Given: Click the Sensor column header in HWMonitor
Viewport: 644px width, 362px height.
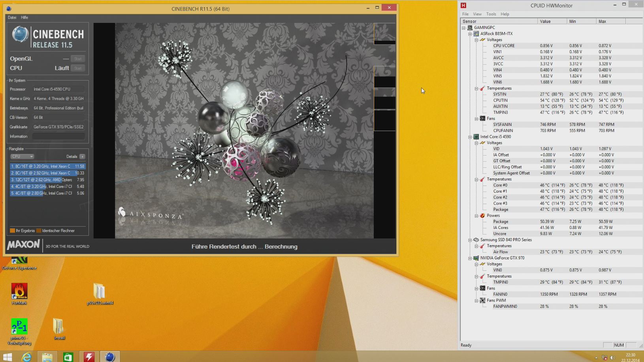Looking at the screenshot, I should pyautogui.click(x=499, y=21).
